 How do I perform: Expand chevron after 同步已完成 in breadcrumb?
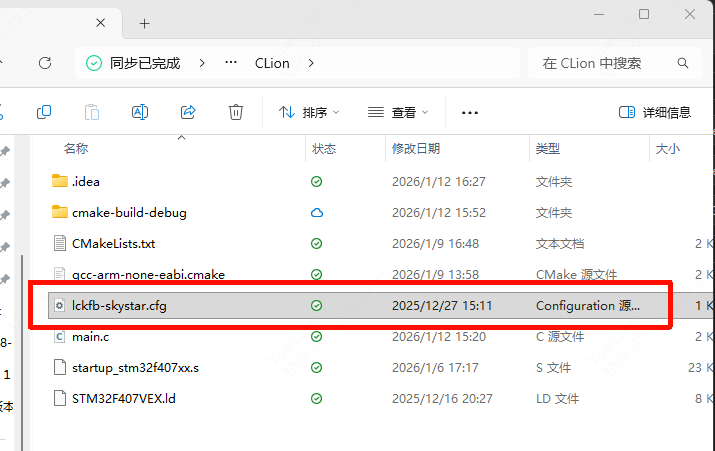pos(202,63)
